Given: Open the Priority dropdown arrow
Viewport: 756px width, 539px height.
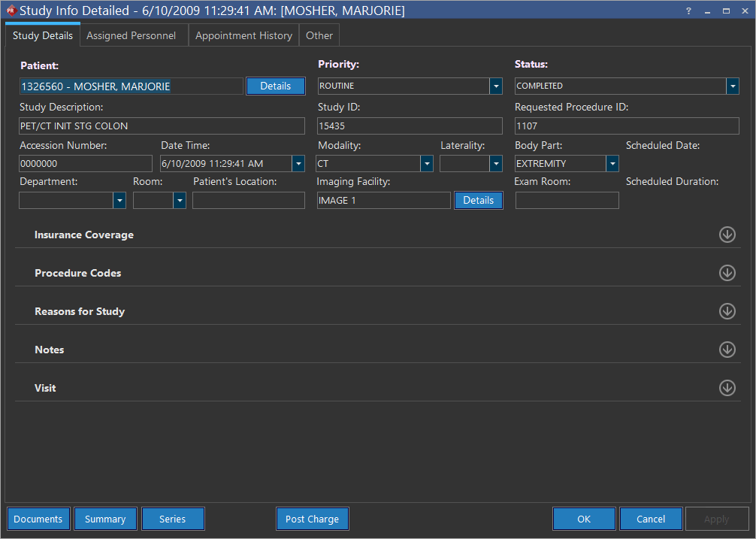Looking at the screenshot, I should pyautogui.click(x=496, y=86).
